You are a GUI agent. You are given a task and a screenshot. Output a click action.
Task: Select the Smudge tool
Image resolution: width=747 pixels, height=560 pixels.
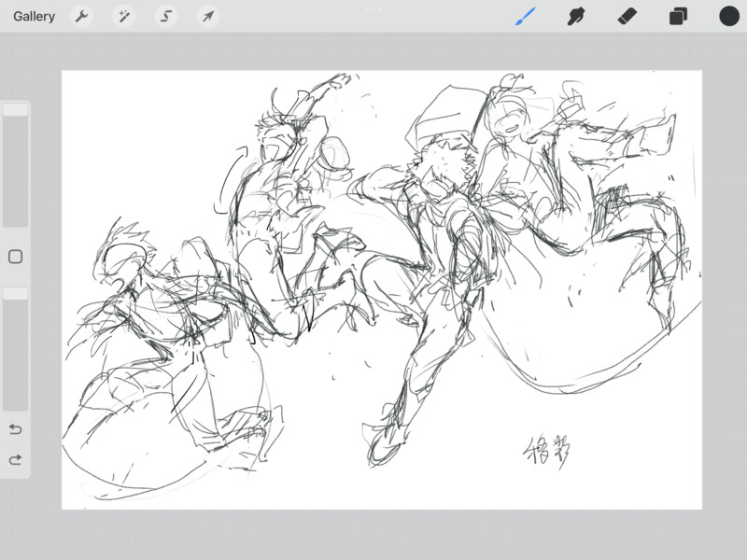point(576,16)
